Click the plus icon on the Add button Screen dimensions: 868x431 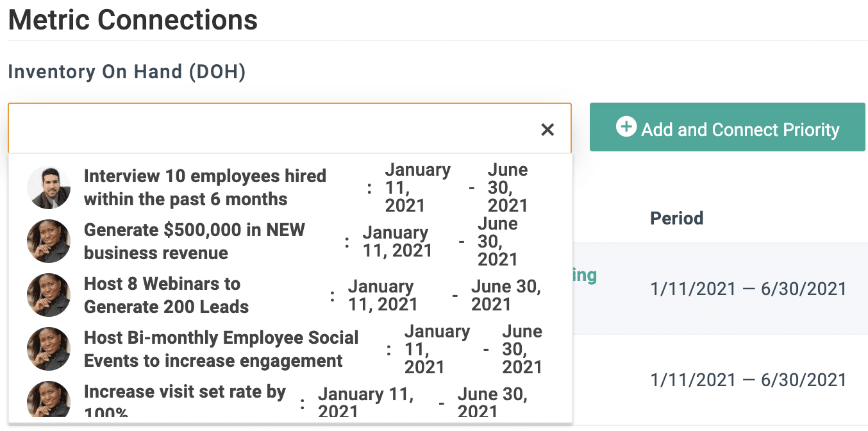pyautogui.click(x=626, y=127)
